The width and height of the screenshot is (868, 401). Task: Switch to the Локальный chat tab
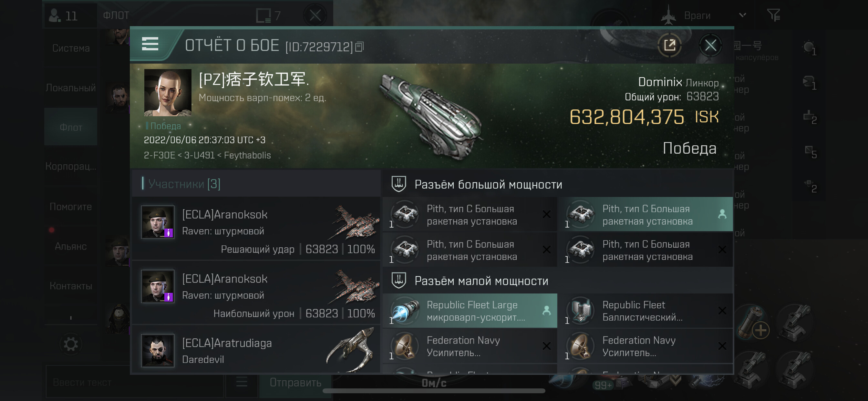(x=71, y=87)
